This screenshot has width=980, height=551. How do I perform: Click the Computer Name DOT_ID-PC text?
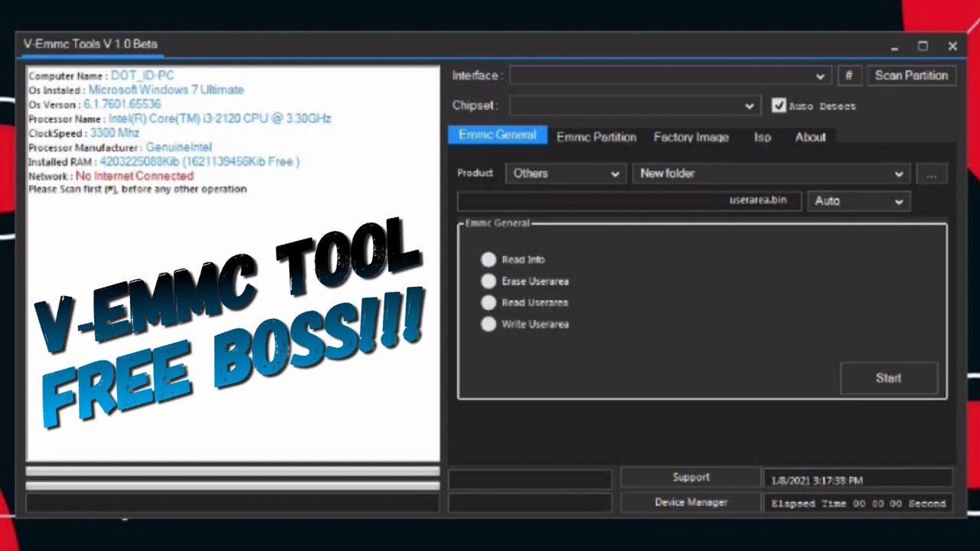tap(101, 76)
